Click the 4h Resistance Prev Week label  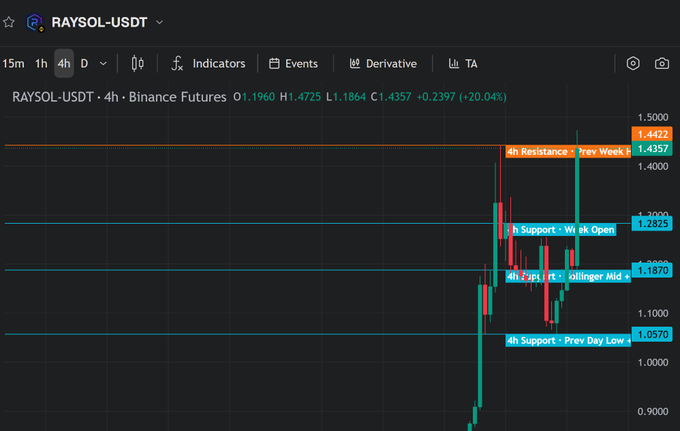[568, 152]
